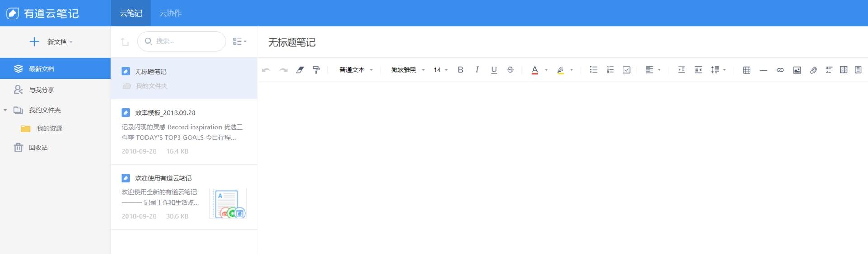Toggle underline formatting
The image size is (868, 254).
pyautogui.click(x=494, y=70)
